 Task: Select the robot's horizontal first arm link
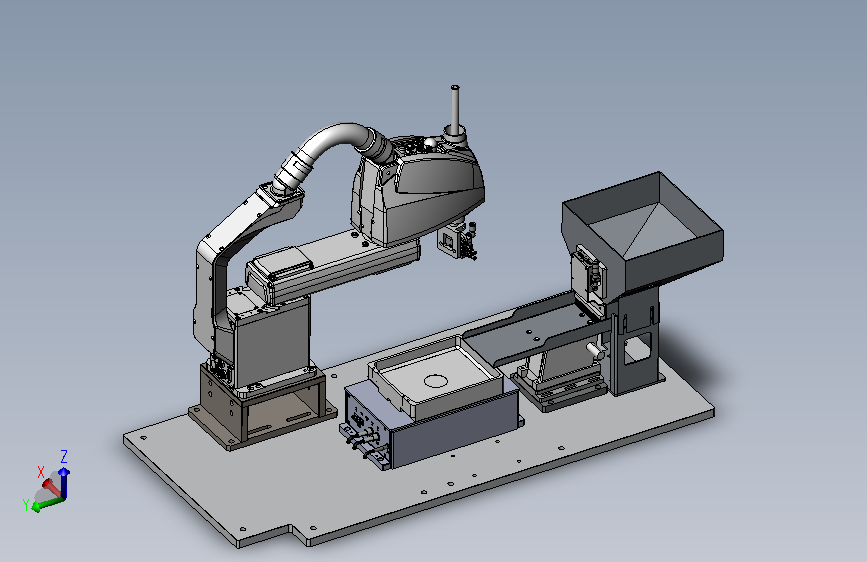click(332, 264)
